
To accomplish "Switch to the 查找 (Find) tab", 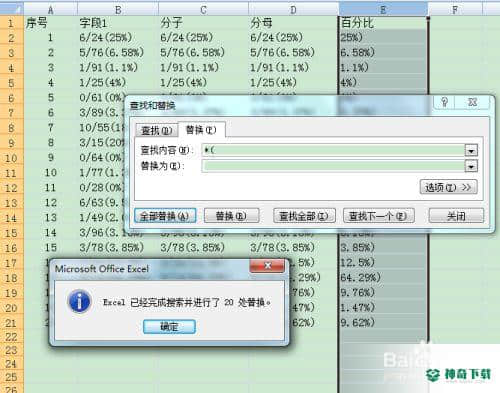I will pos(156,130).
